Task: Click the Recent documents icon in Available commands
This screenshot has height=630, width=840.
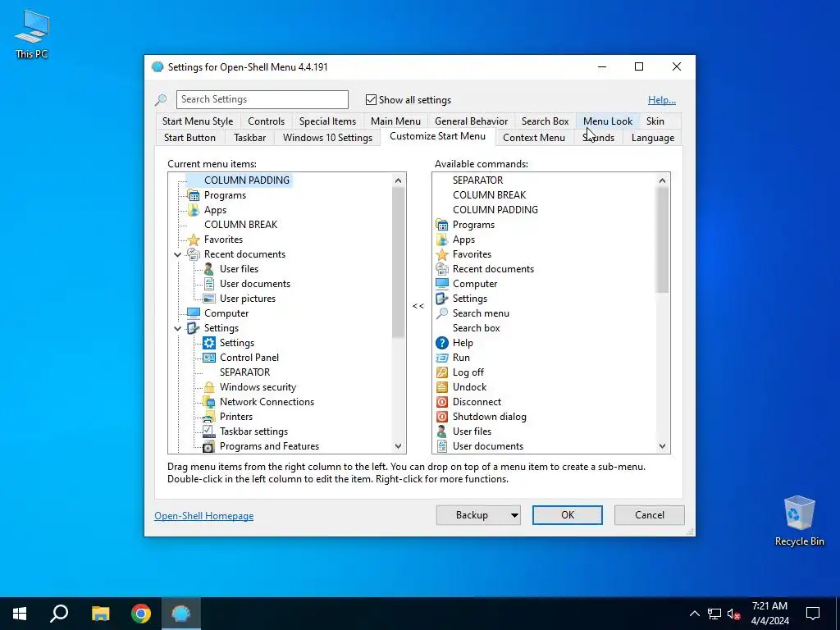Action: (x=442, y=269)
